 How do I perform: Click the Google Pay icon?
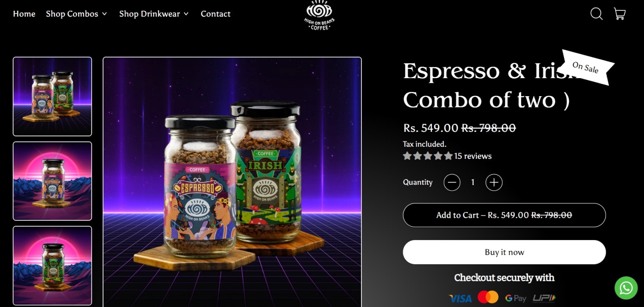click(516, 298)
